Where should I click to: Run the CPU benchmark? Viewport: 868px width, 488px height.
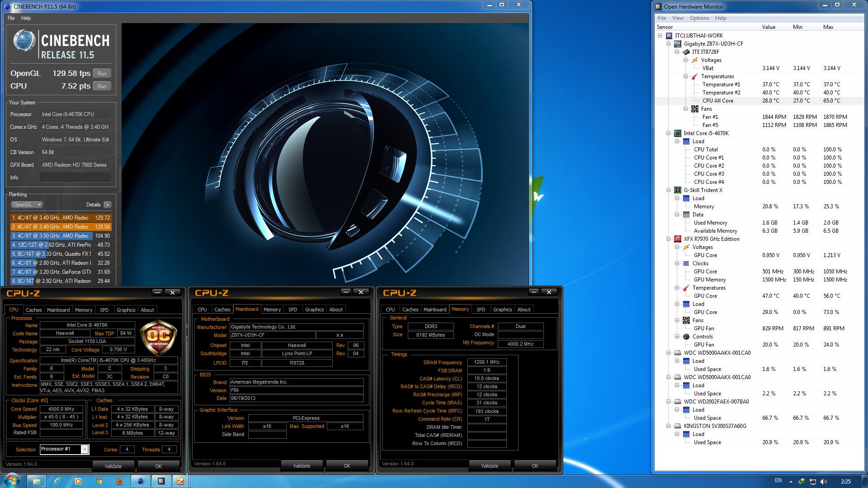pos(102,86)
